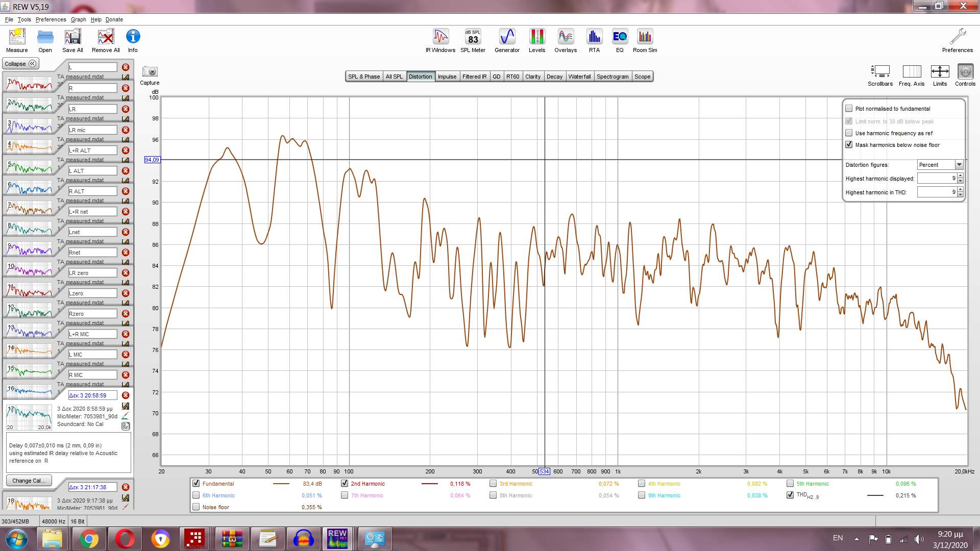The height and width of the screenshot is (551, 980).
Task: Enable the 3rd Harmonic trace
Action: 493,484
